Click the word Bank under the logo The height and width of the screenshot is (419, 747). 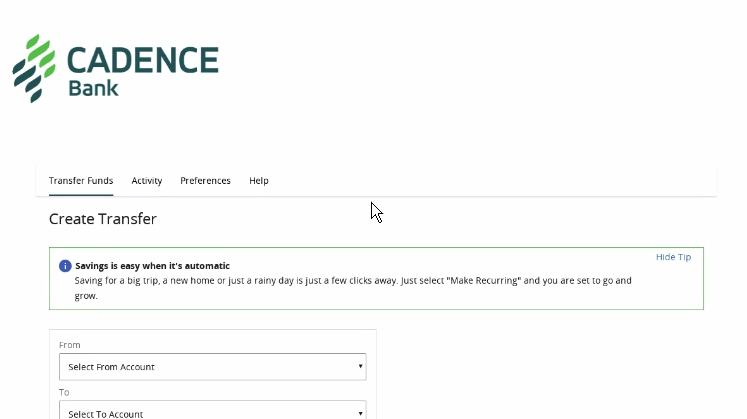[x=93, y=89]
